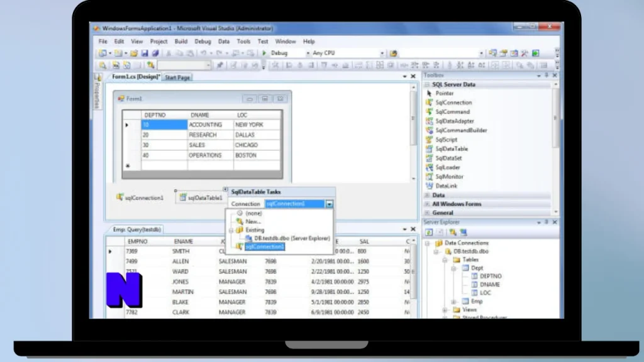Expand the All Windows Forms group
The width and height of the screenshot is (644, 362).
click(427, 204)
